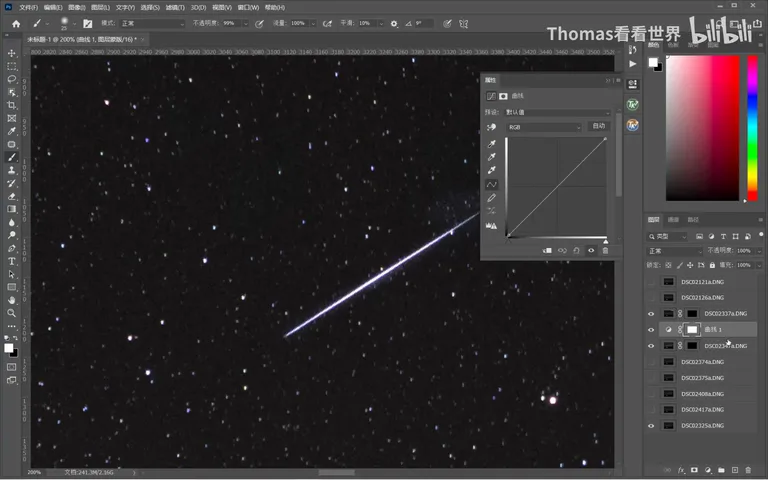Image resolution: width=768 pixels, height=480 pixels.
Task: Open the 文件(F) menu
Action: [x=28, y=7]
